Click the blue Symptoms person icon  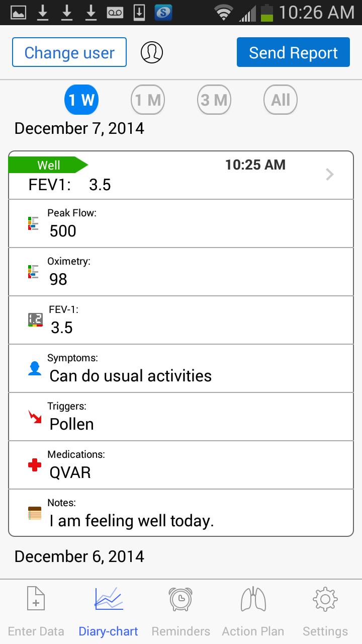(x=33, y=368)
